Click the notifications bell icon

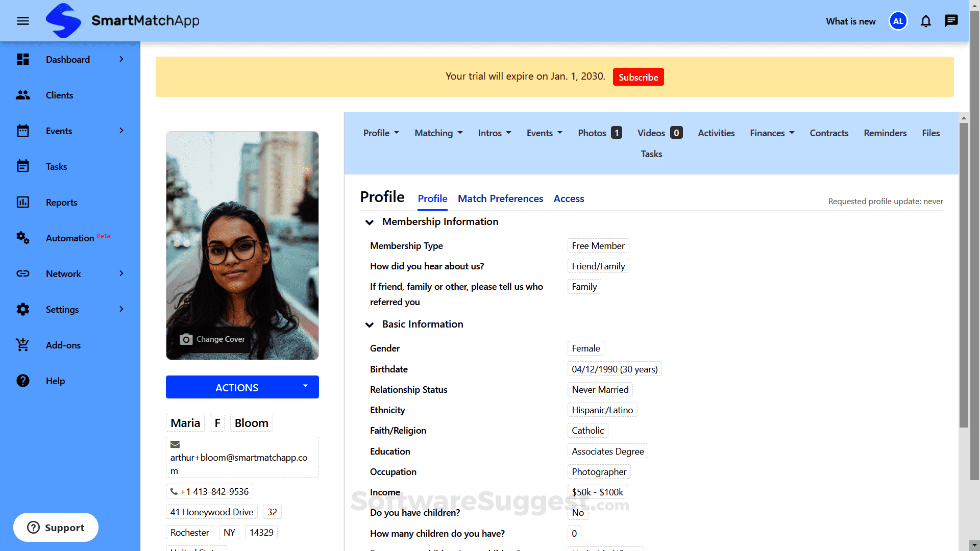click(x=925, y=21)
